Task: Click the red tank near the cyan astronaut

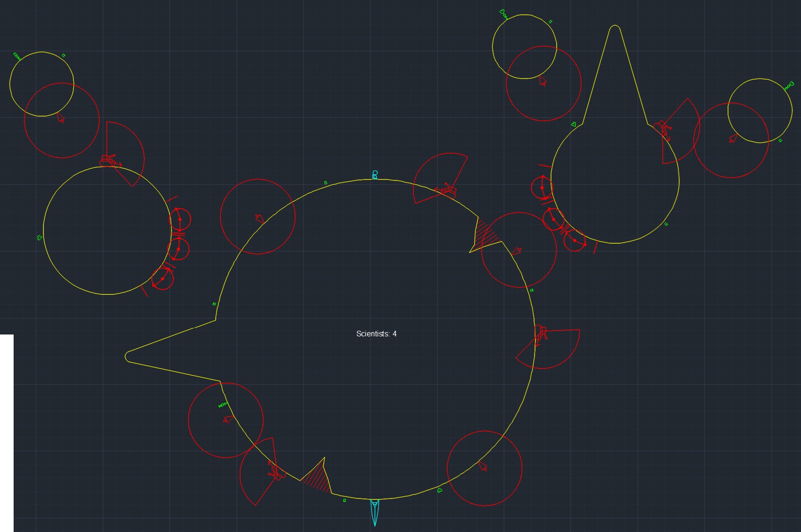Action: (447, 191)
